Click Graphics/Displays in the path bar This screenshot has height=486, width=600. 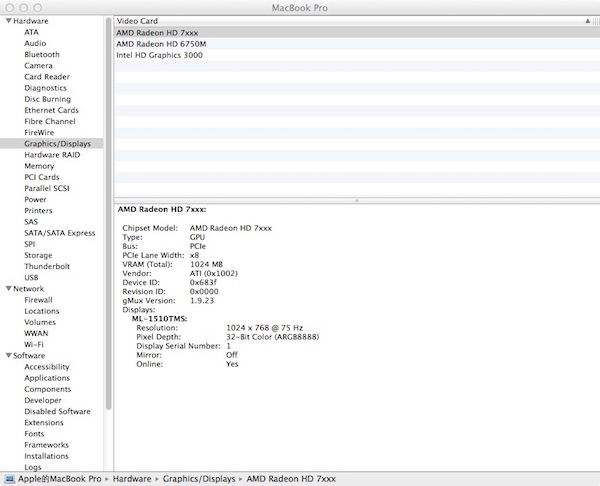(199, 479)
